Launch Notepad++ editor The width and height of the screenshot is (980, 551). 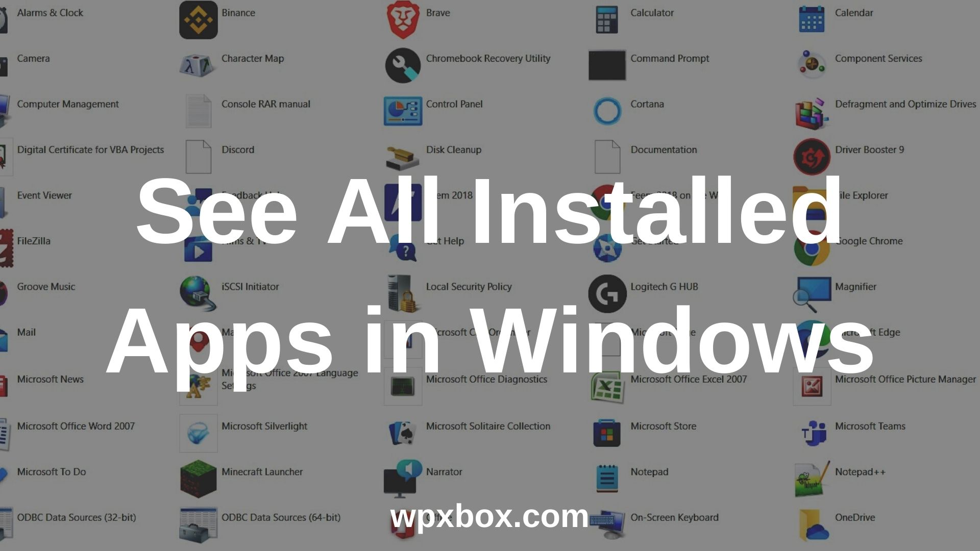(811, 478)
